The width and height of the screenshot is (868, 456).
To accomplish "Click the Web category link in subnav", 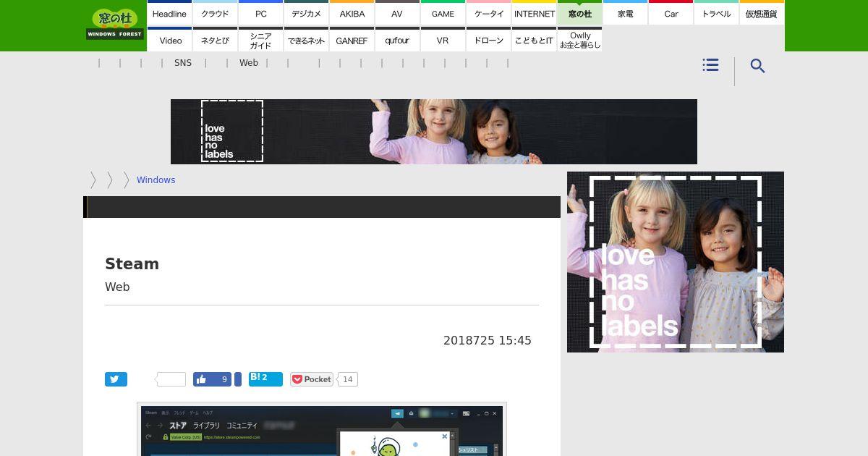I will [x=249, y=63].
